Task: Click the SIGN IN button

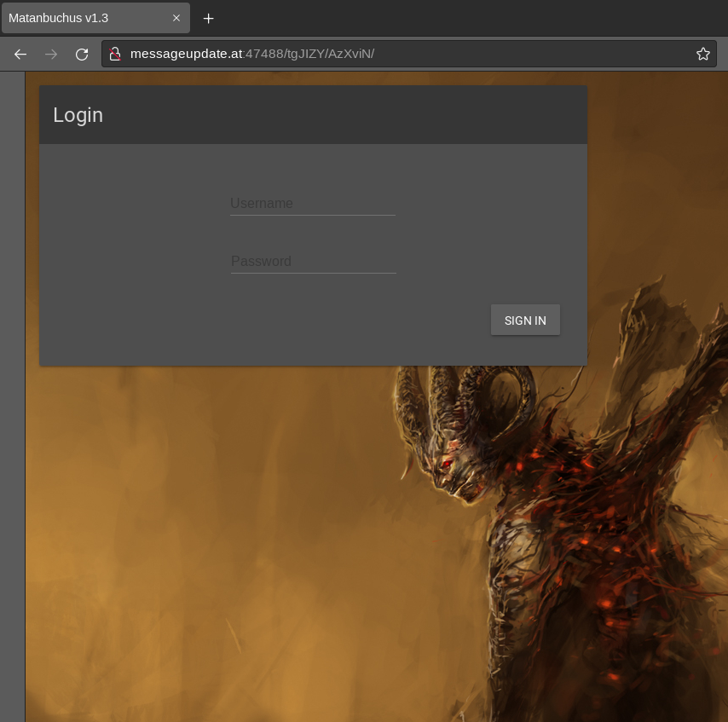Action: pyautogui.click(x=525, y=320)
